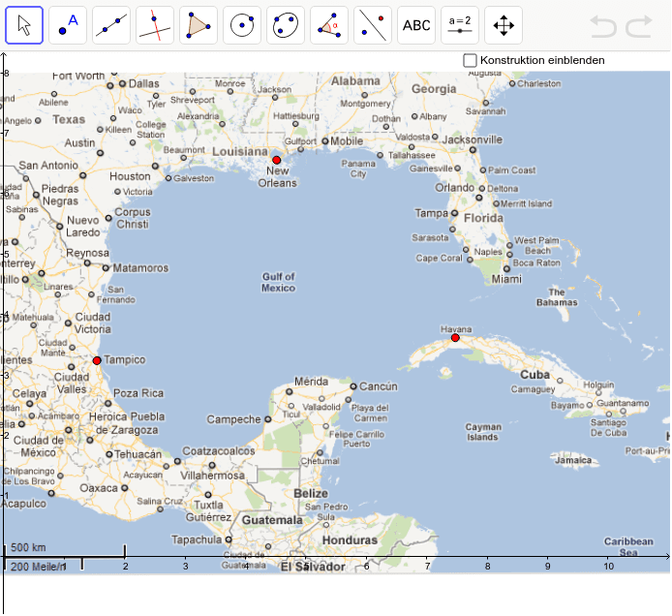Click the Cuba label on map
The width and height of the screenshot is (672, 616).
pyautogui.click(x=535, y=375)
